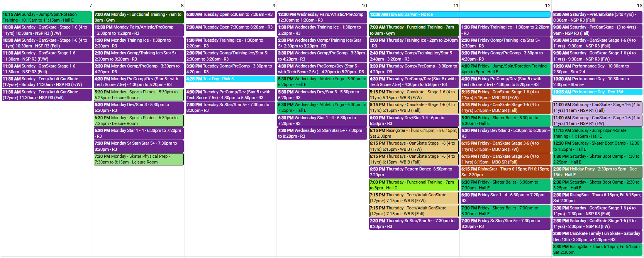644x258 pixels.
Task: Open Saturday Skater Boot Camp 12:30 PM event
Action: (x=597, y=146)
